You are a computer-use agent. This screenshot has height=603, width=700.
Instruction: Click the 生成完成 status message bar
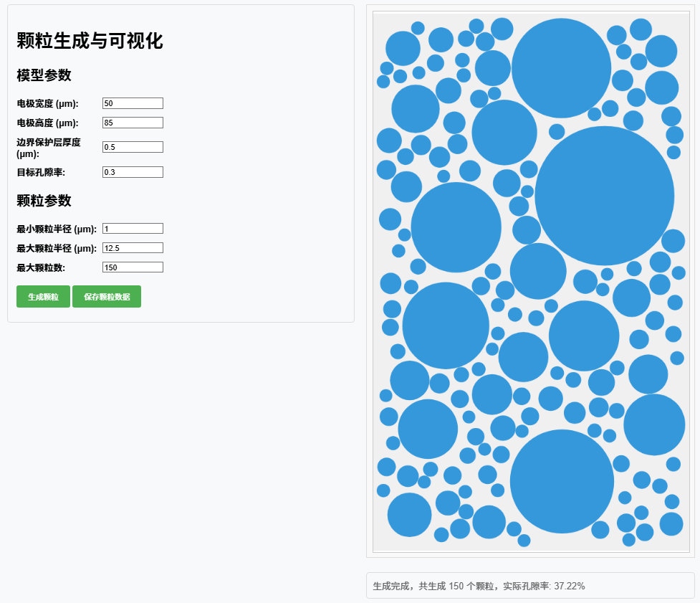coord(530,586)
